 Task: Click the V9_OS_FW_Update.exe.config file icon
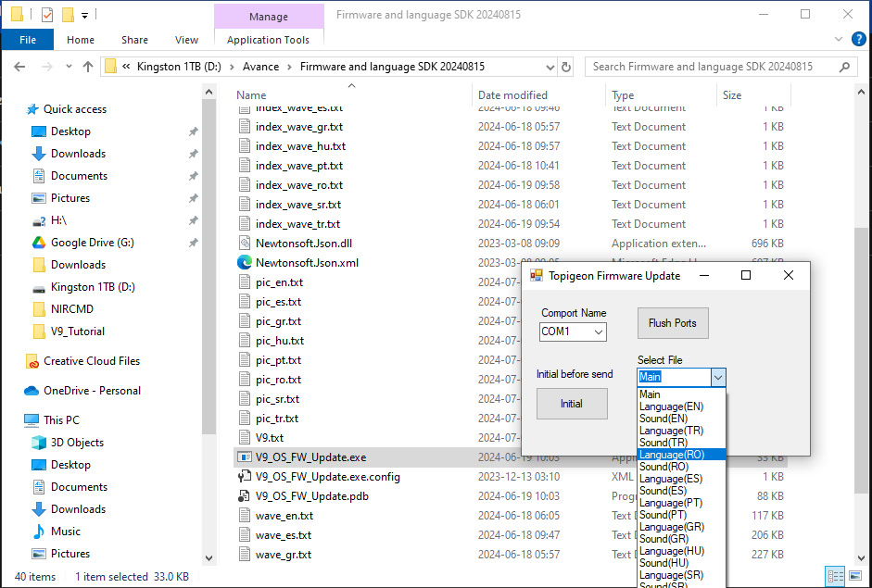pyautogui.click(x=244, y=476)
